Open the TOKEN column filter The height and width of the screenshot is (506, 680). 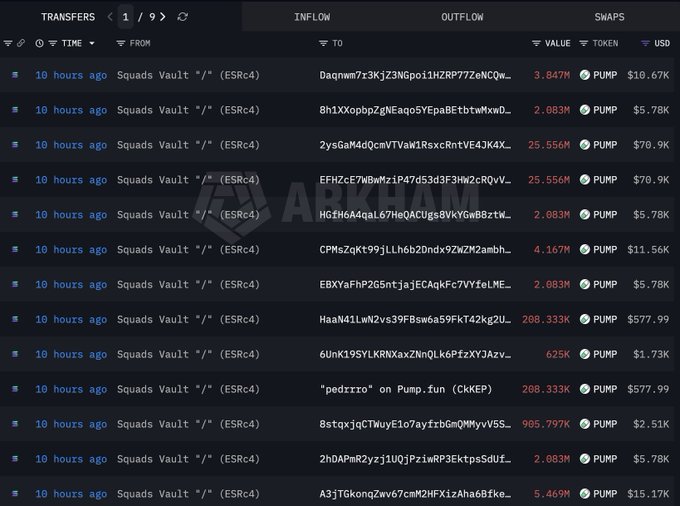tap(584, 43)
